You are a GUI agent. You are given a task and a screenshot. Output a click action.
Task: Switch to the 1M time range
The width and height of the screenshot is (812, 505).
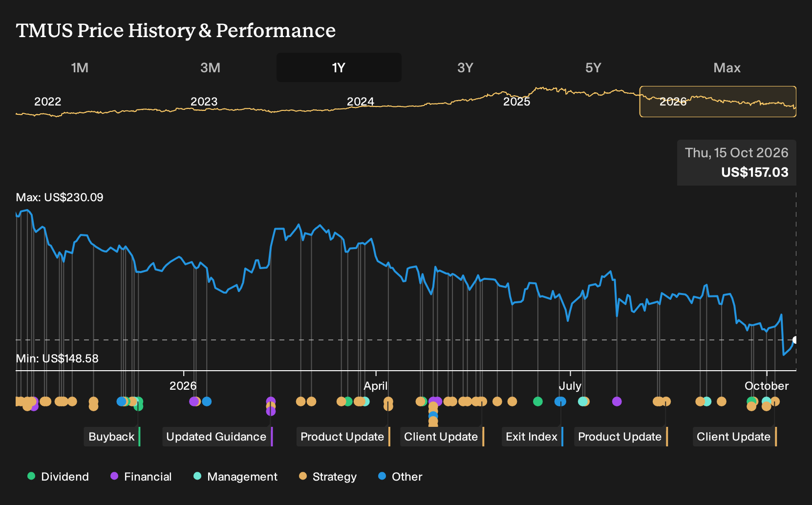click(80, 67)
